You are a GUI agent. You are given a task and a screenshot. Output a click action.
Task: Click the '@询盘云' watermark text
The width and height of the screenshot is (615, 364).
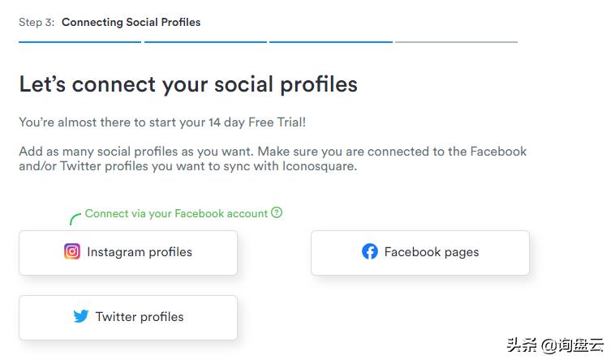pyautogui.click(x=573, y=345)
